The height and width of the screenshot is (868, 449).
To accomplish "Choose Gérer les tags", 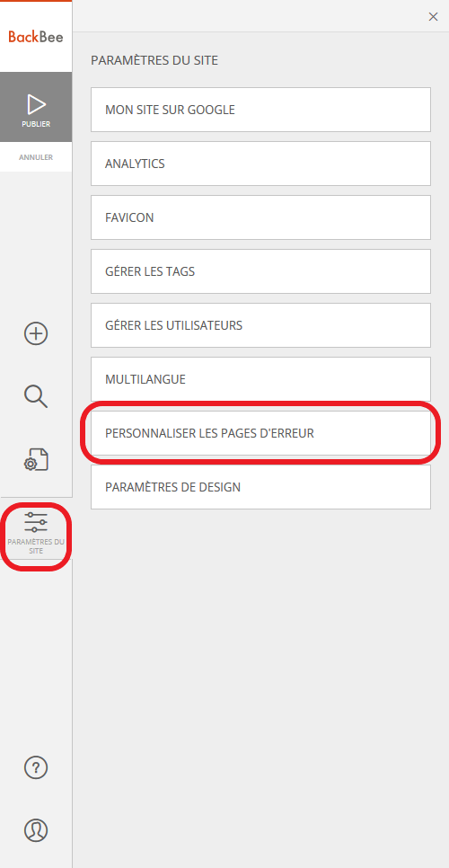I will [x=260, y=271].
